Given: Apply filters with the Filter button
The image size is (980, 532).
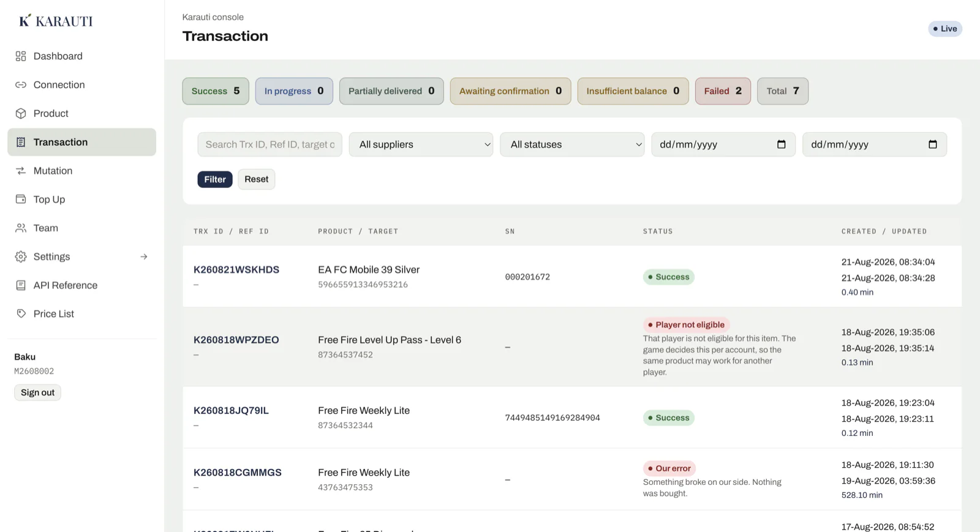Looking at the screenshot, I should [215, 179].
